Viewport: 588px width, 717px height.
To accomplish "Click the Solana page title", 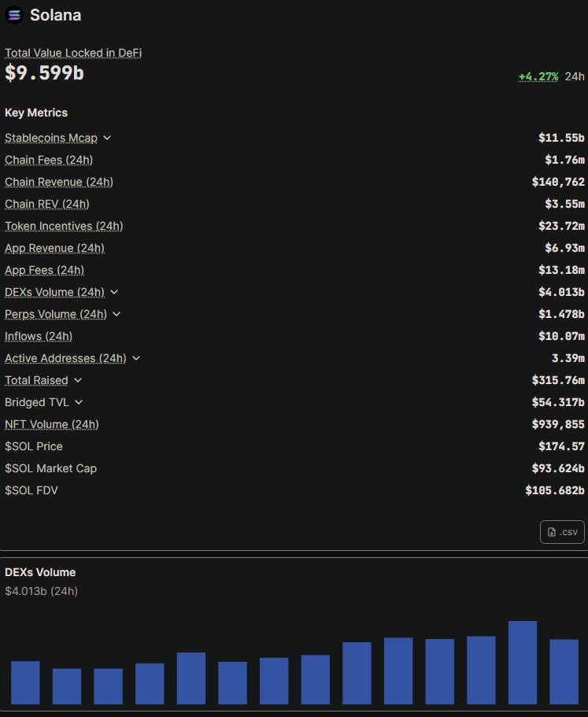I will click(55, 15).
